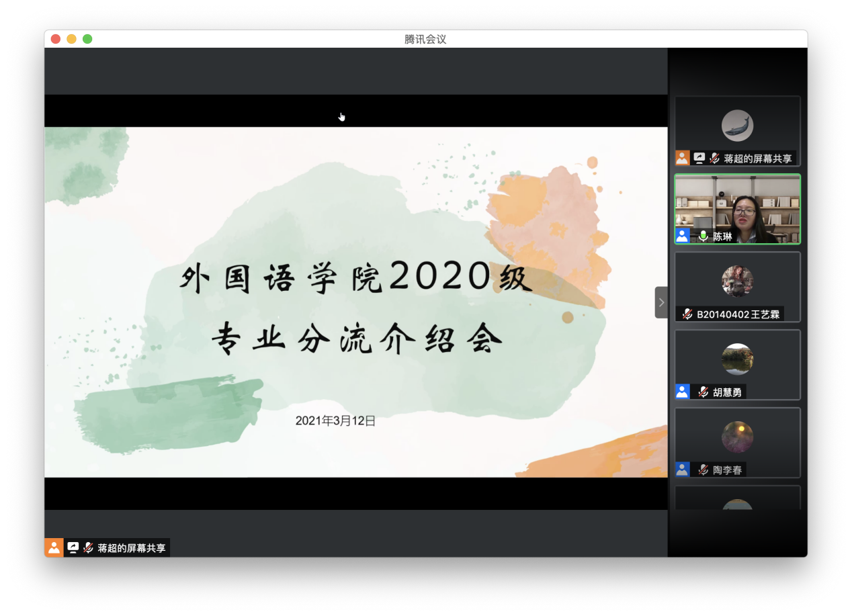Click muted mic icon next to 胡慧勇
The height and width of the screenshot is (616, 852).
(703, 392)
